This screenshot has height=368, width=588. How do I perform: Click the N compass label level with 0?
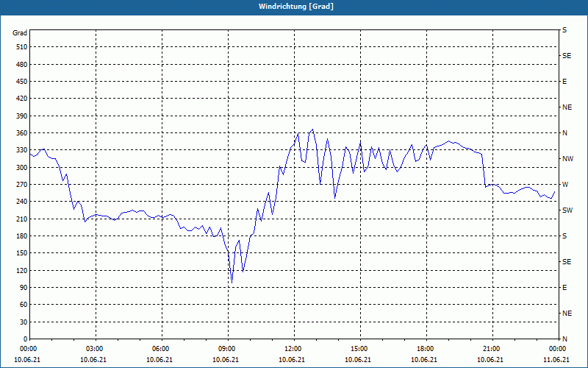[564, 339]
